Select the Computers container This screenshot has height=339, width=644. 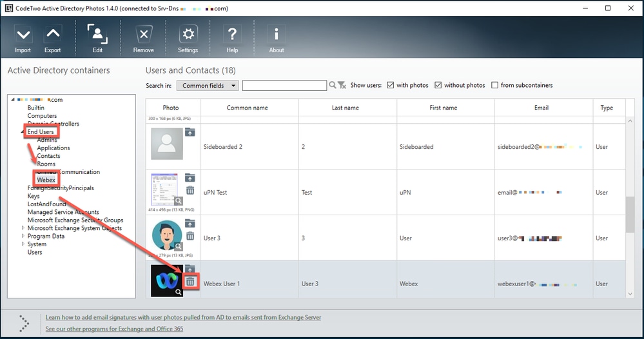(42, 116)
